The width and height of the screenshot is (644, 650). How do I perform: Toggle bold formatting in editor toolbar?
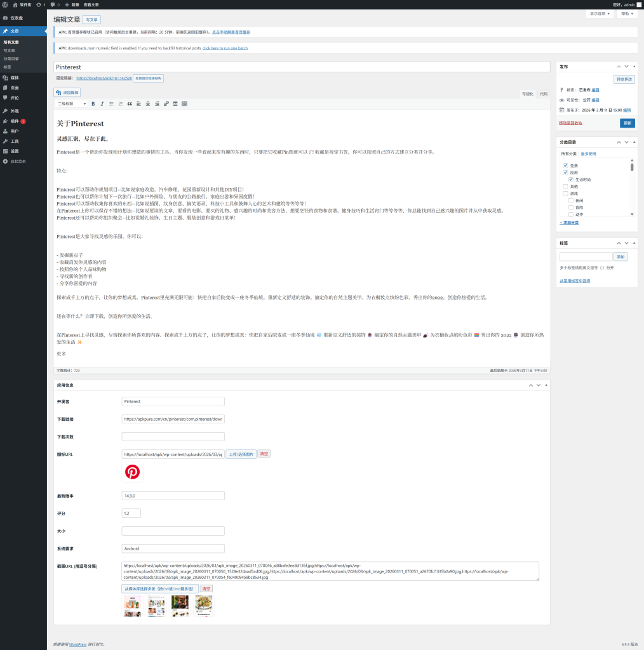[93, 103]
